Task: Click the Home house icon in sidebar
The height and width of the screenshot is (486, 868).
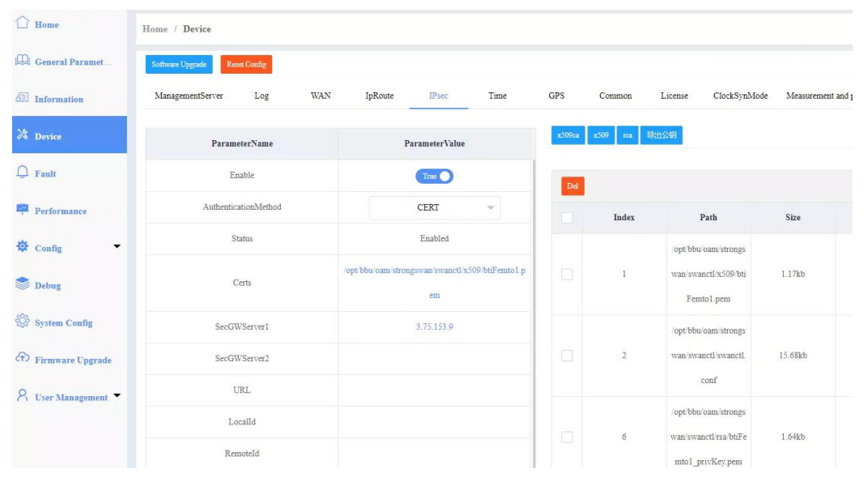Action: [x=23, y=24]
